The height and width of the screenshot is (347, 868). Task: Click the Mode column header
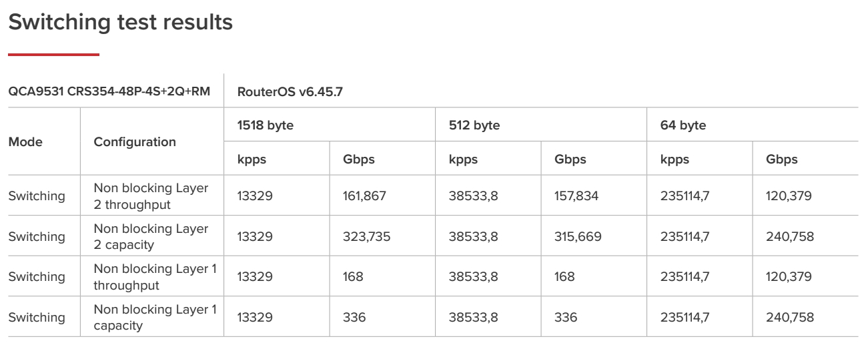(x=25, y=141)
